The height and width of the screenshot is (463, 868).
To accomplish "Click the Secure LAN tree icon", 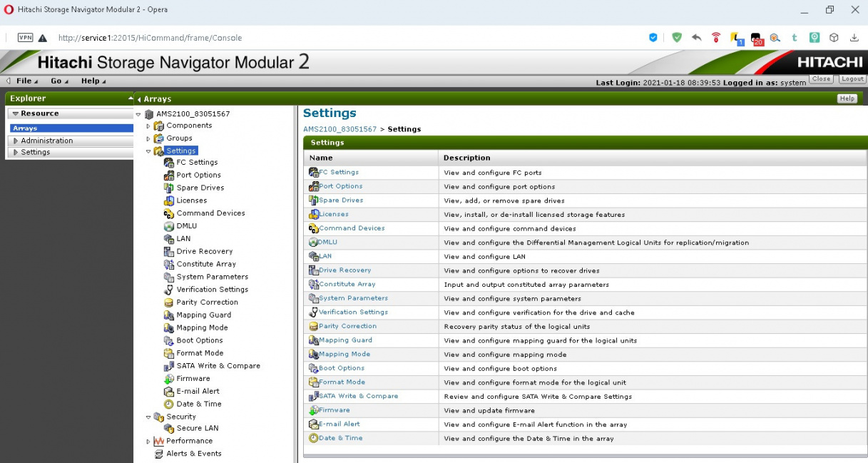I will pyautogui.click(x=169, y=429).
